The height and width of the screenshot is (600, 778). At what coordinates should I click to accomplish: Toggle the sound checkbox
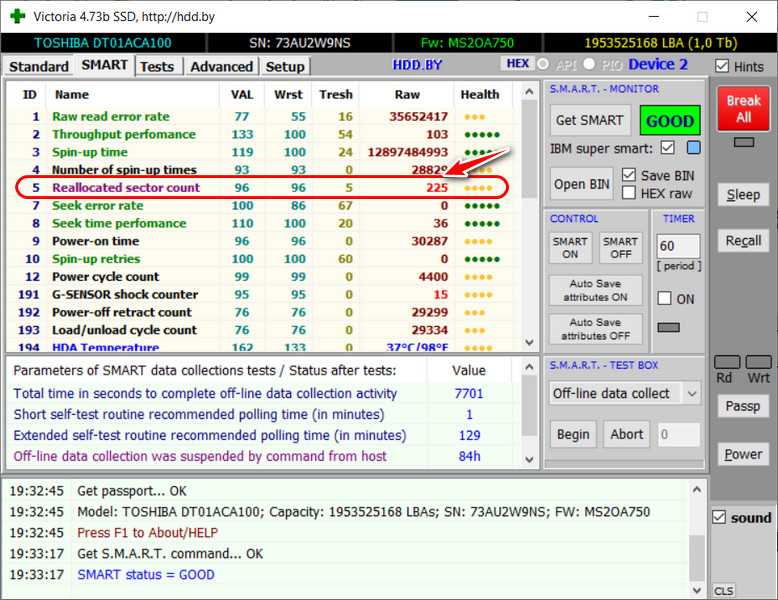(x=719, y=517)
